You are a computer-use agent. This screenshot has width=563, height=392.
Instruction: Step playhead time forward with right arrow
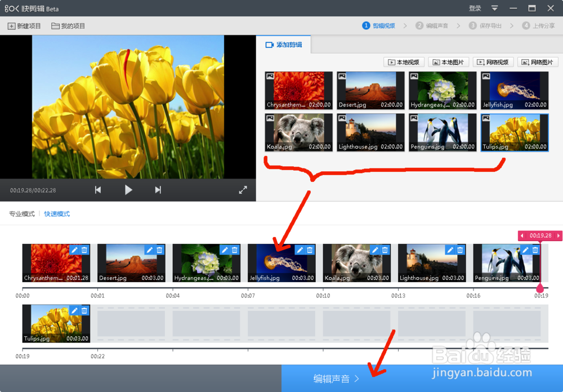click(558, 235)
